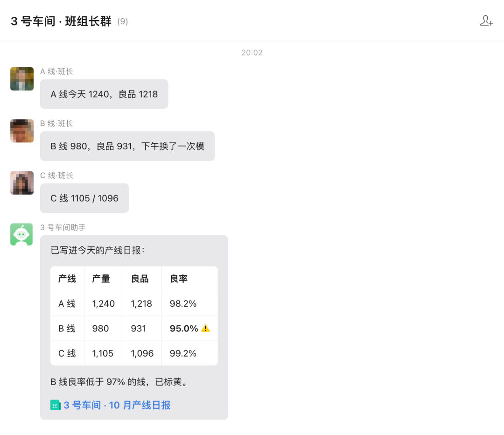The height and width of the screenshot is (435, 504).
Task: Click the table cell 'B 线'
Action: tap(67, 328)
